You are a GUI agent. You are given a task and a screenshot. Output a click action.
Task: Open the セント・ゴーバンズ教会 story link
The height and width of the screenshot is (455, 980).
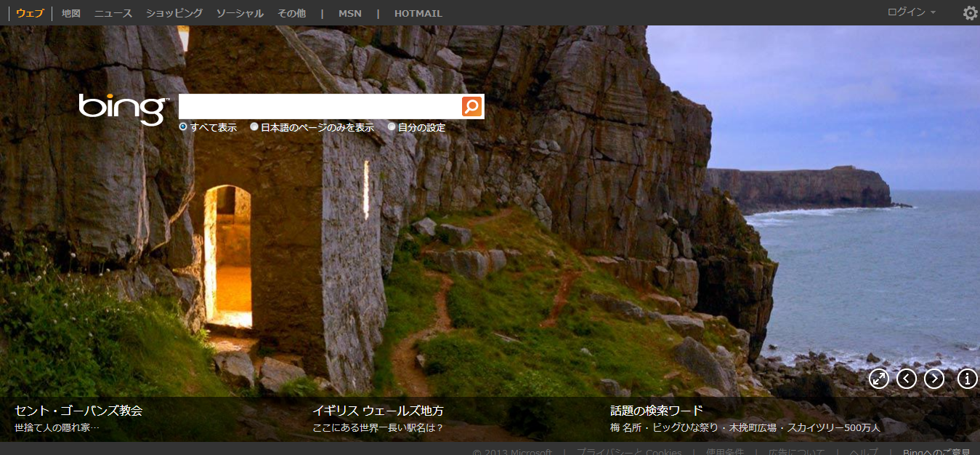coord(78,411)
